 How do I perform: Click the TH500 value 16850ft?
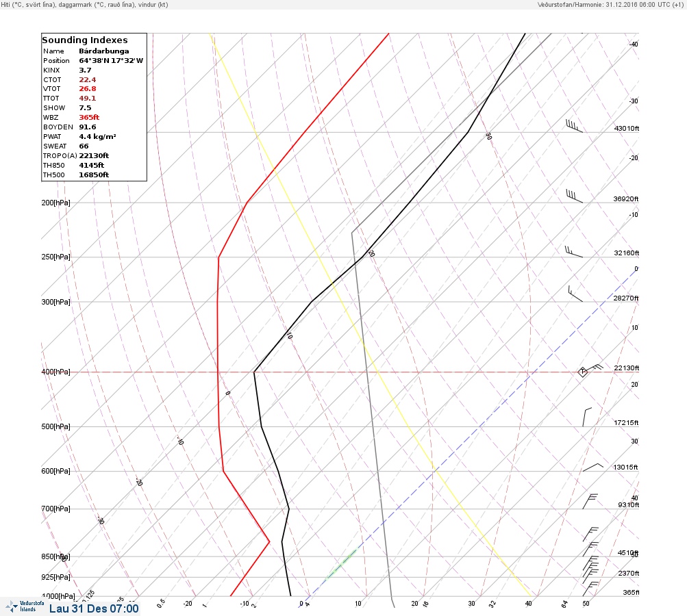94,175
